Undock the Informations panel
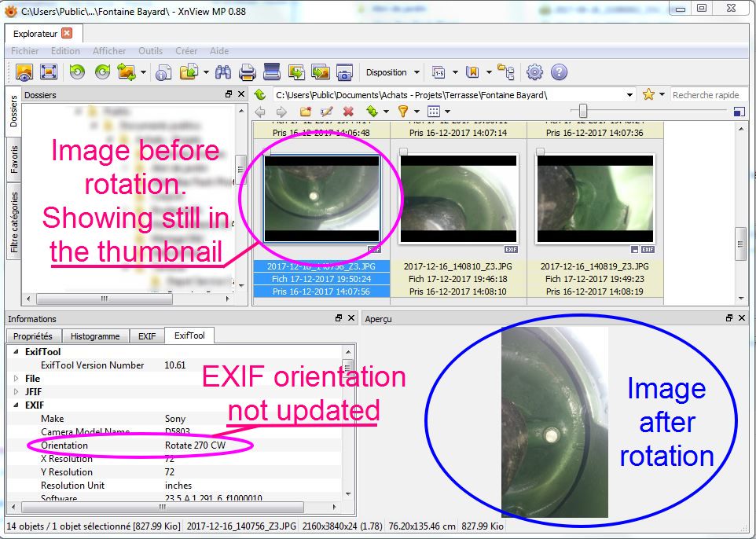This screenshot has width=756, height=539. coord(339,318)
